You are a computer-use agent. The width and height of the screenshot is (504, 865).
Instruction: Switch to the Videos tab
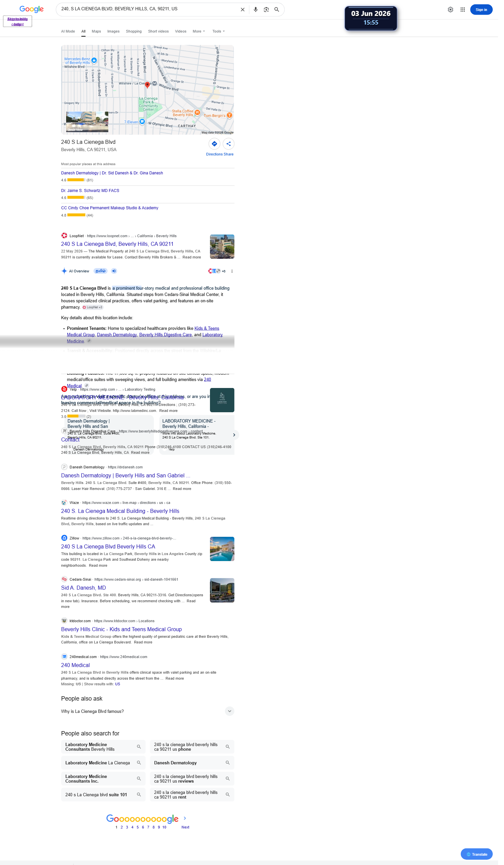tap(181, 31)
